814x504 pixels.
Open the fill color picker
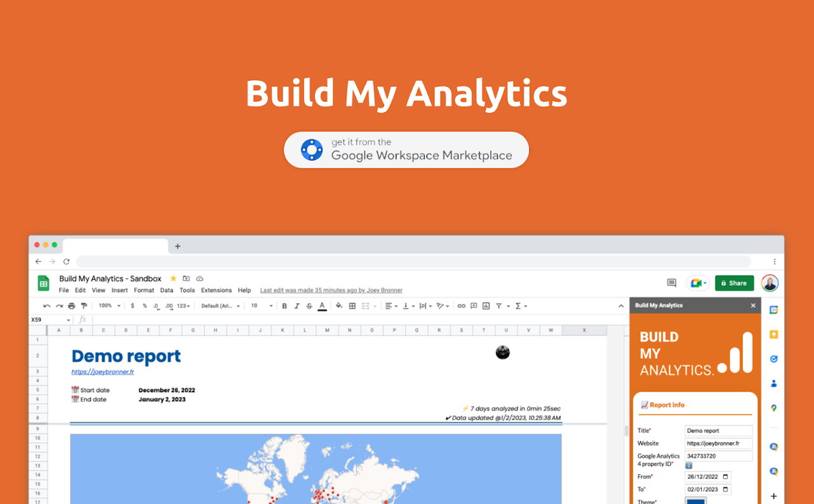[339, 306]
